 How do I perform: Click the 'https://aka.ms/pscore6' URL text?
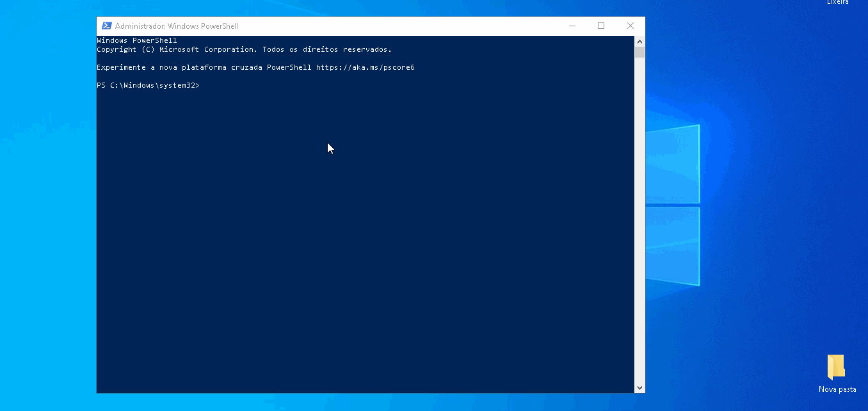pyautogui.click(x=366, y=67)
